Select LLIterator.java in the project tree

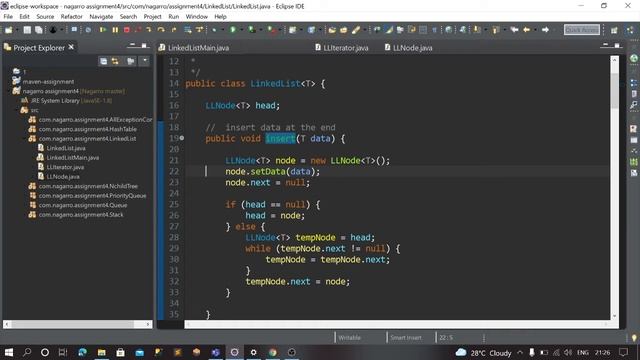[x=65, y=167]
